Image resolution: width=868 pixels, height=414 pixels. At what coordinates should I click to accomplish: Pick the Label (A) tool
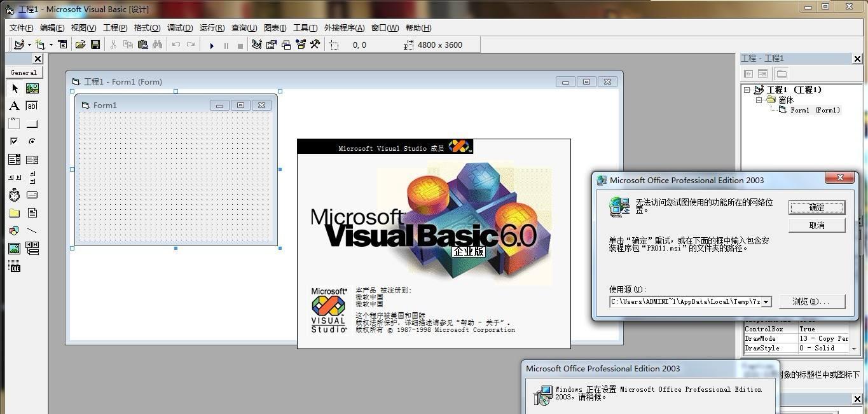[14, 106]
